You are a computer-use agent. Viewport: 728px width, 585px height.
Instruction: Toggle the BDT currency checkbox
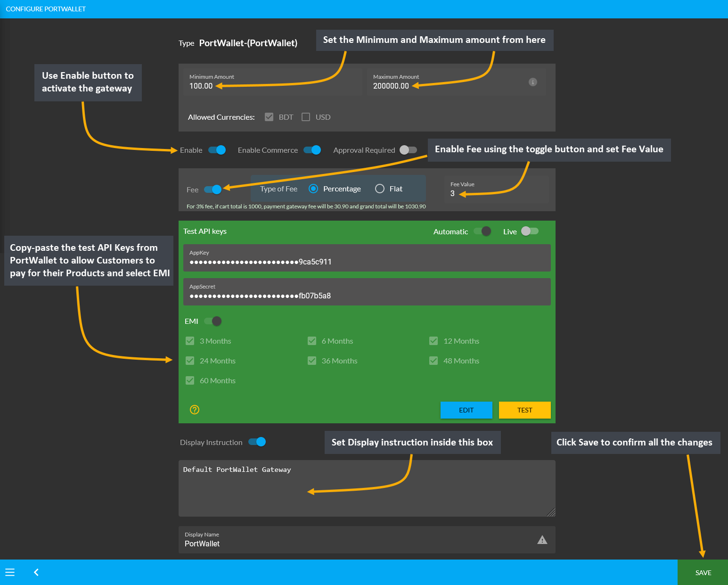click(x=269, y=117)
